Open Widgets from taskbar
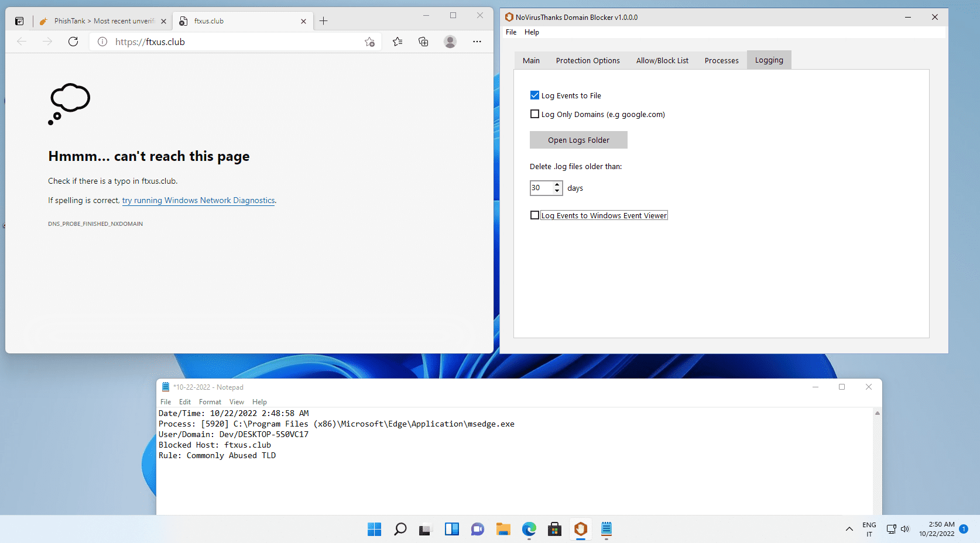Viewport: 980px width, 543px height. 452,529
